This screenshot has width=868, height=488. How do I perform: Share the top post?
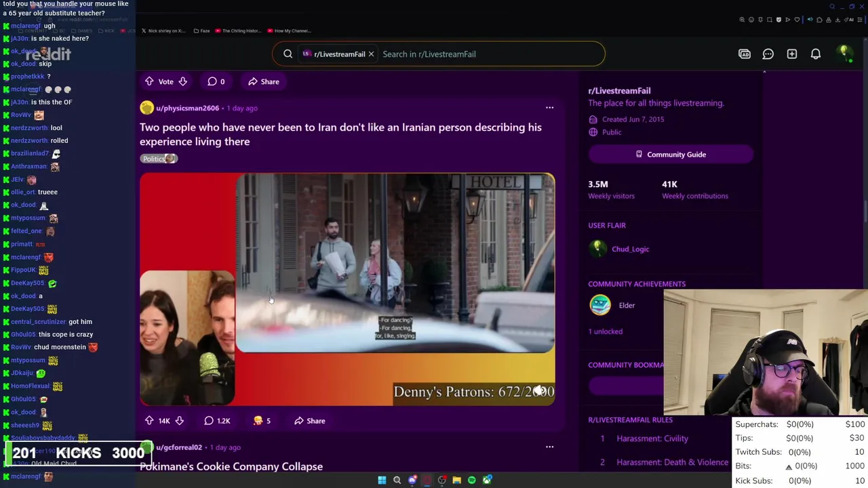(x=263, y=81)
